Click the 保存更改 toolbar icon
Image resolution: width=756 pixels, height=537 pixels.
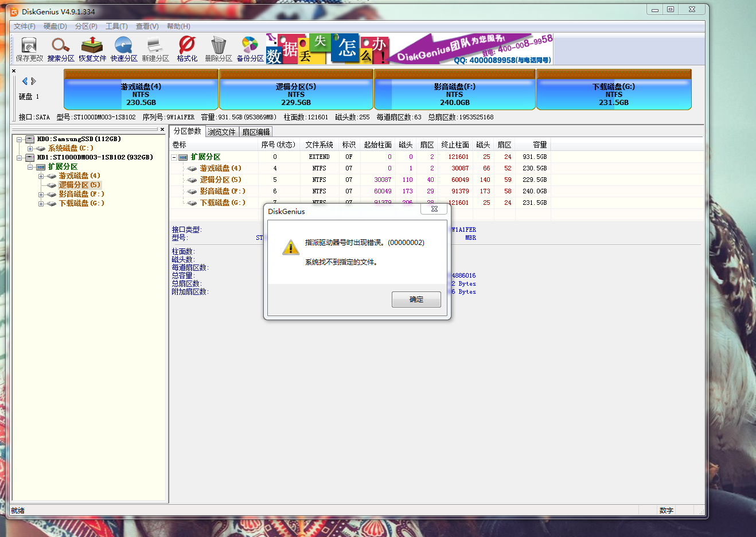pyautogui.click(x=29, y=49)
